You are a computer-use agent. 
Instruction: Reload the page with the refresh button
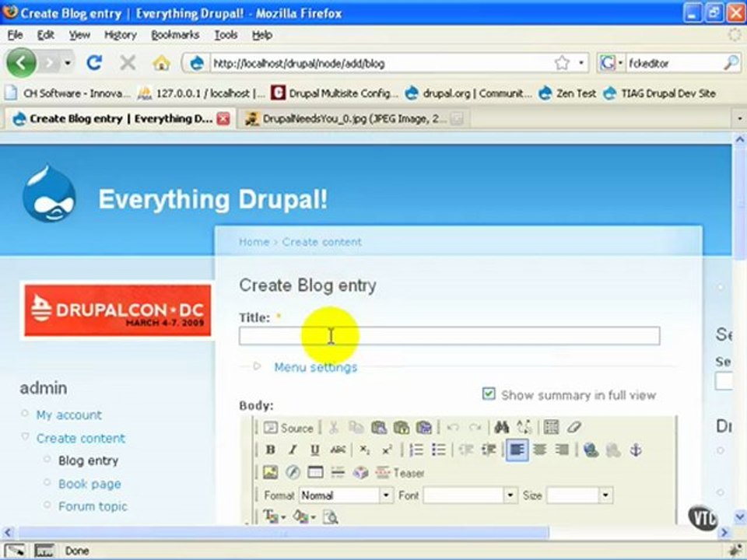[x=94, y=62]
